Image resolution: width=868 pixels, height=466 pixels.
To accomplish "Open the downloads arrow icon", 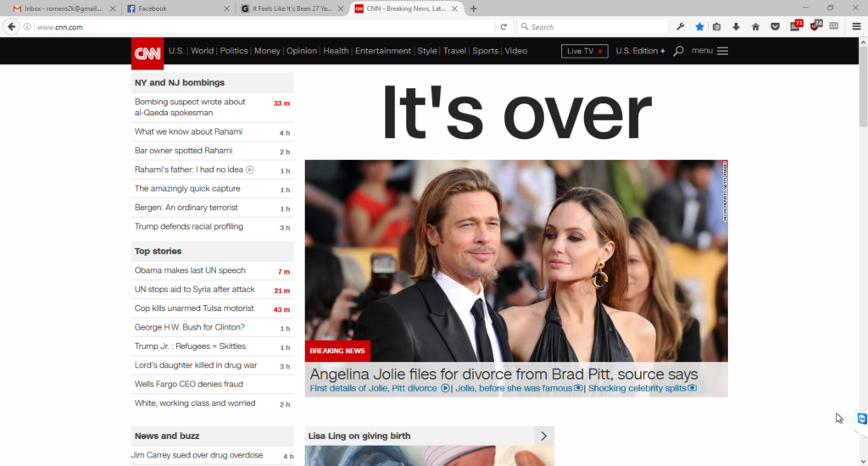I will (x=736, y=26).
